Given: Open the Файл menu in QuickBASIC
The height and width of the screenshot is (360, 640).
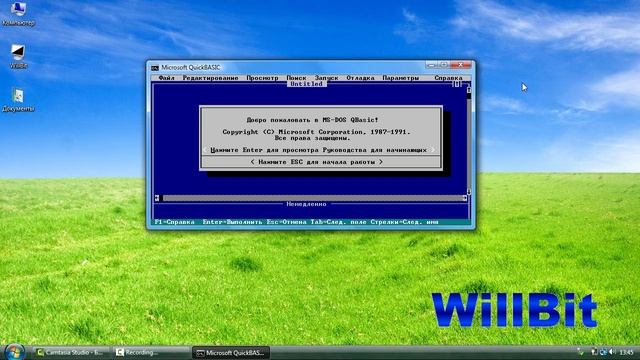Looking at the screenshot, I should coord(166,78).
